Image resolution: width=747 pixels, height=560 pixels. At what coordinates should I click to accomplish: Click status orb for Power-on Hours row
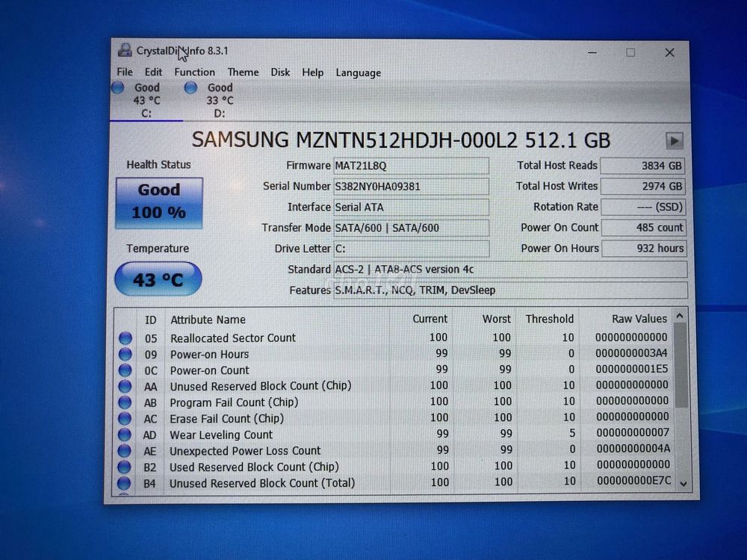click(x=125, y=354)
